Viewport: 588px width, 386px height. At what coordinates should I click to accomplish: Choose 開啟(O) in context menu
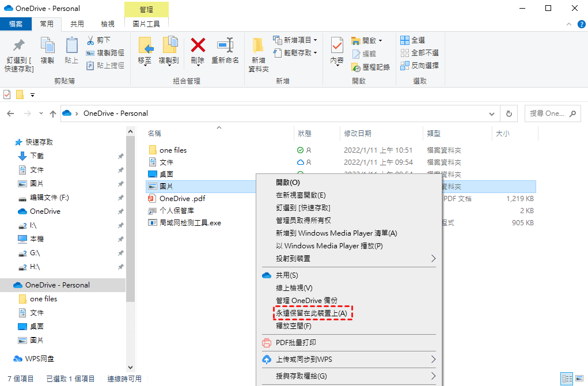point(288,183)
